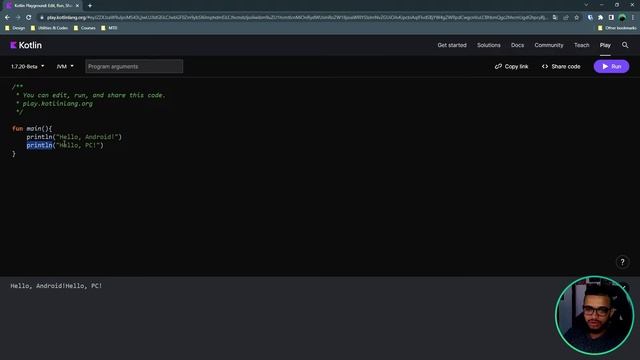Image resolution: width=640 pixels, height=360 pixels.
Task: Open the Chrome three-dot menu
Action: click(x=633, y=18)
